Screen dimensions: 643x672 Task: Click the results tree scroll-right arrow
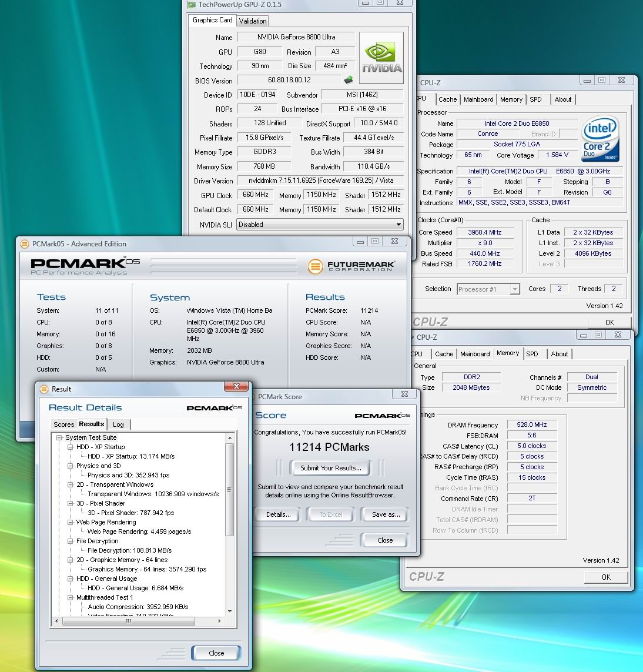[x=219, y=621]
